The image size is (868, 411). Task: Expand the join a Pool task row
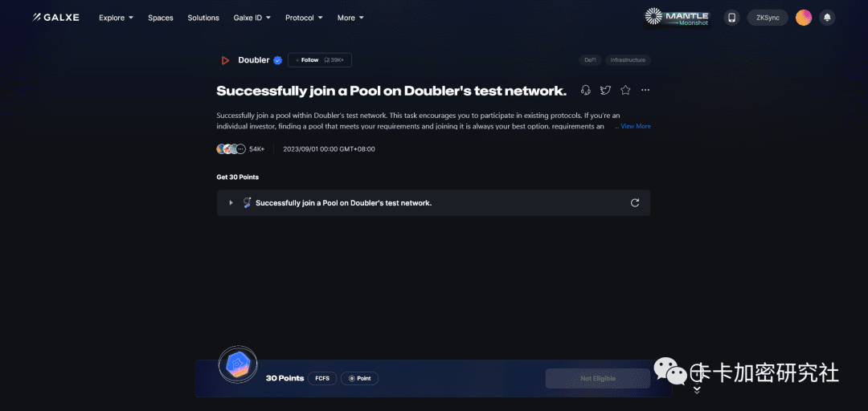click(x=433, y=202)
